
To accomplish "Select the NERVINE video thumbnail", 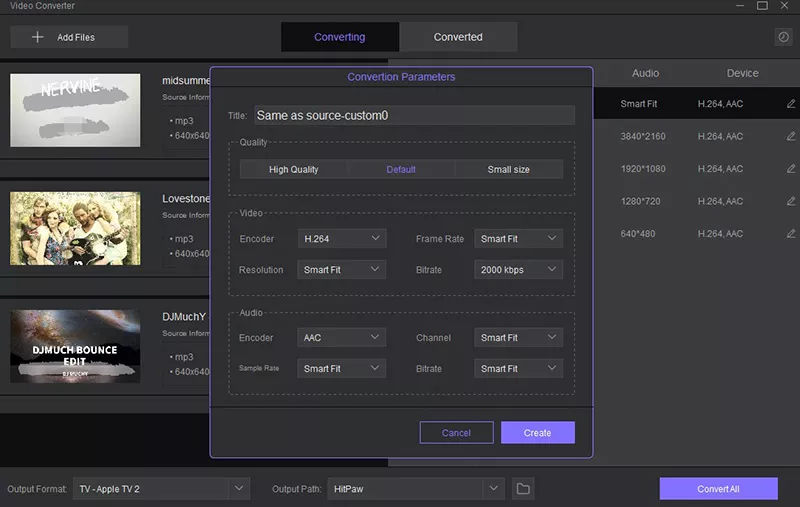I will 75,110.
